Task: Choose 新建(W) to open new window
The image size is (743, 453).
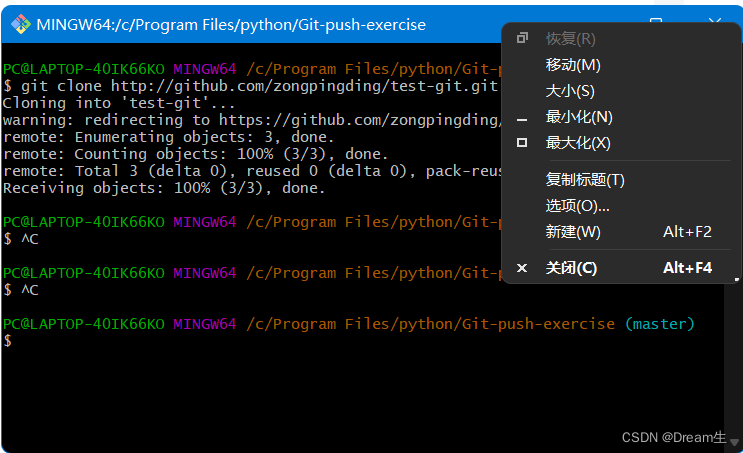Action: tap(573, 232)
